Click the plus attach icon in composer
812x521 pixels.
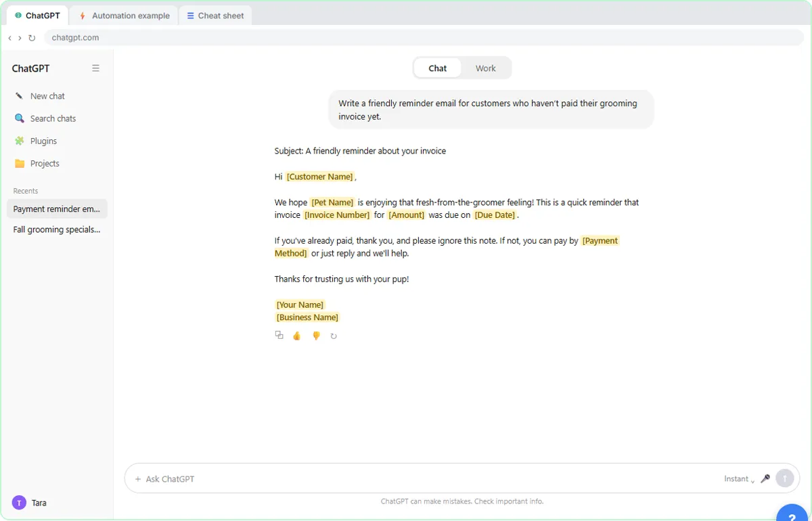pyautogui.click(x=138, y=479)
